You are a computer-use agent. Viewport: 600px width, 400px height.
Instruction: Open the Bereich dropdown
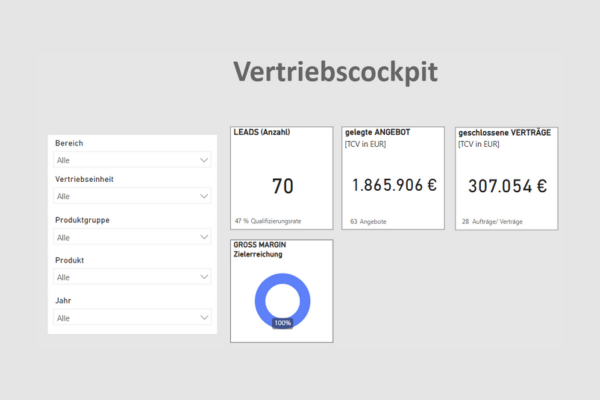(x=132, y=160)
